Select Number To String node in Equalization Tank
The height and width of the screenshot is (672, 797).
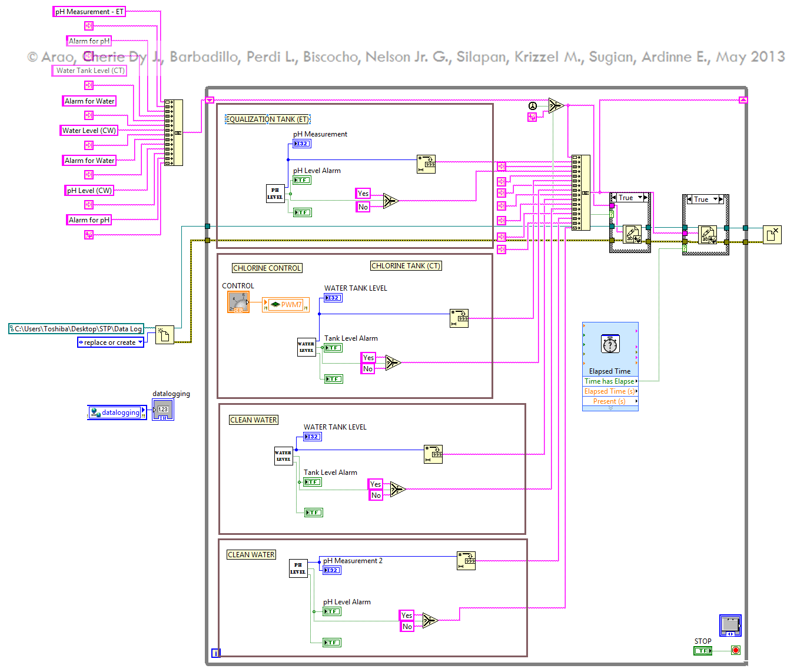tap(426, 164)
